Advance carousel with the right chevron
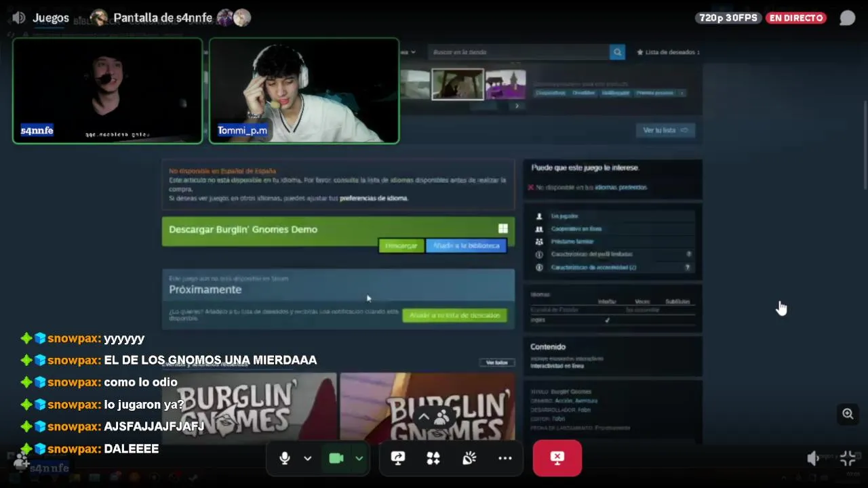This screenshot has height=488, width=868. (517, 106)
